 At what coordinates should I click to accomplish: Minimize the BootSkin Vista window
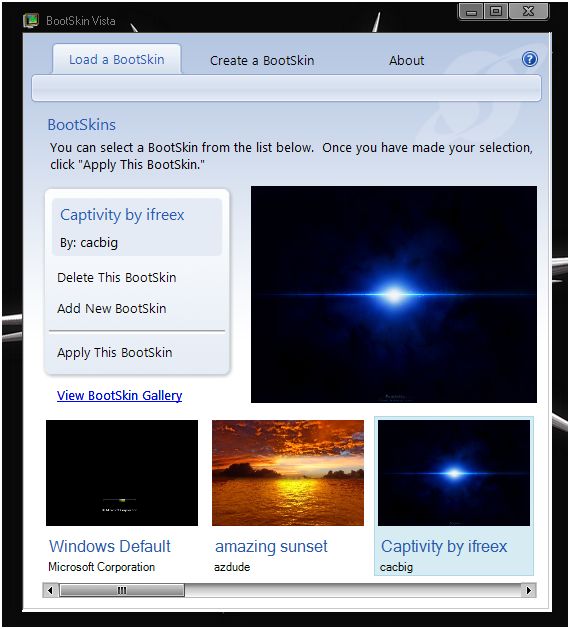tap(471, 11)
